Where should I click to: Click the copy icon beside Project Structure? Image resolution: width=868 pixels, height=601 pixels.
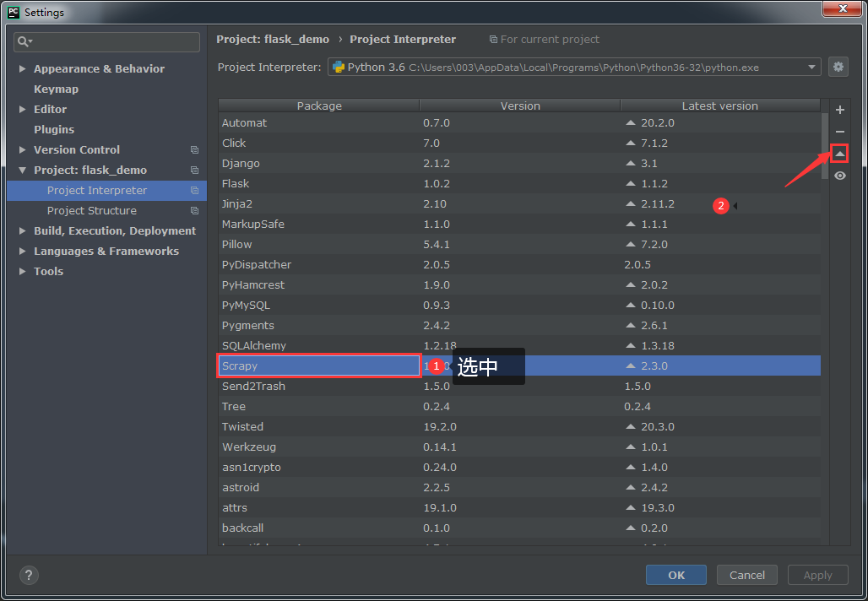click(x=194, y=211)
